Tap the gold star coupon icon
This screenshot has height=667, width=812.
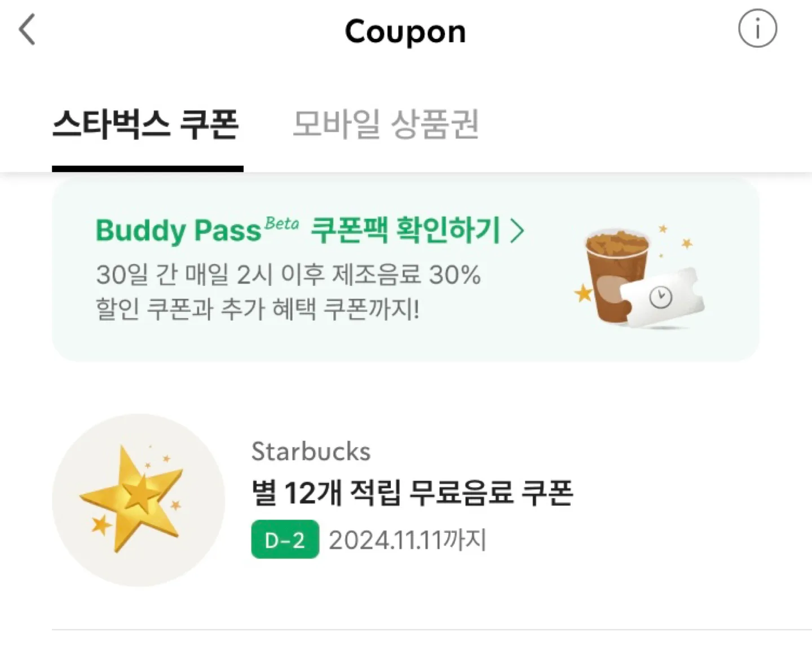138,500
